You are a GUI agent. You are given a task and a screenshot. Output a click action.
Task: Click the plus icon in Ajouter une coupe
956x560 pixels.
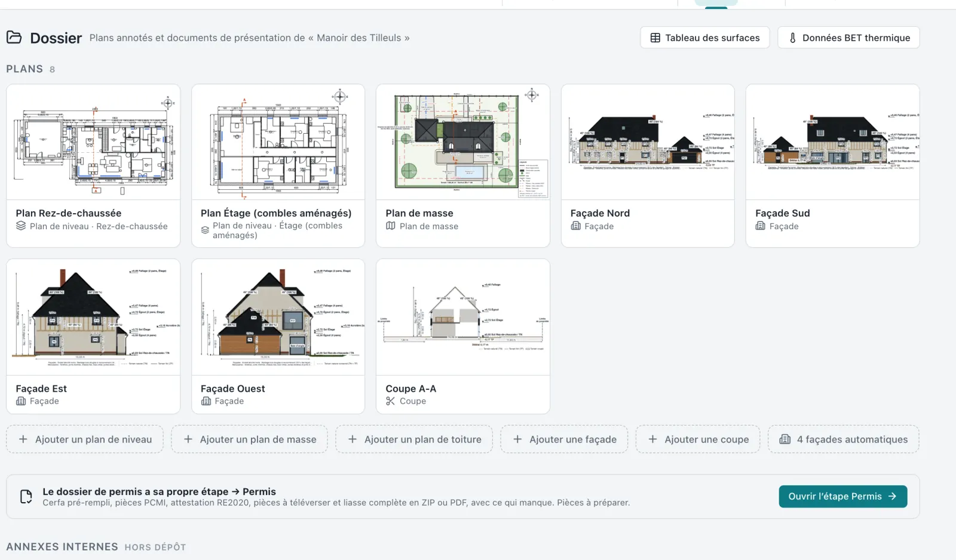653,439
